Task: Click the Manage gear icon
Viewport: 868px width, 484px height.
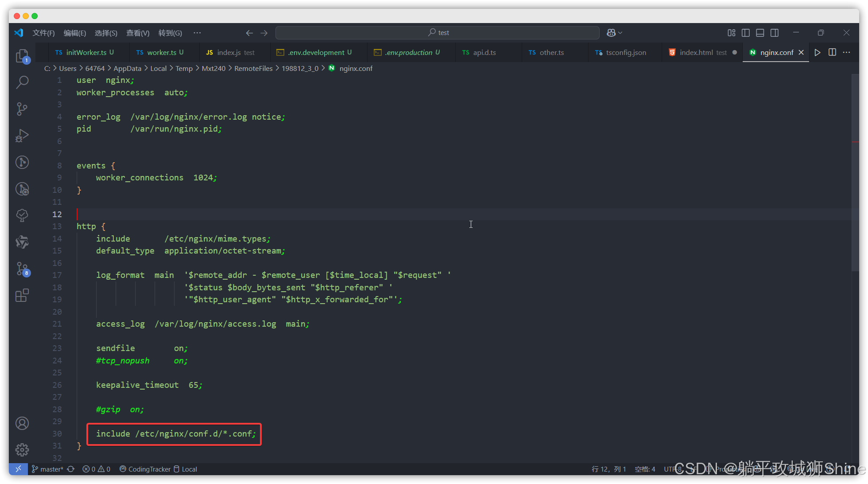Action: tap(22, 450)
